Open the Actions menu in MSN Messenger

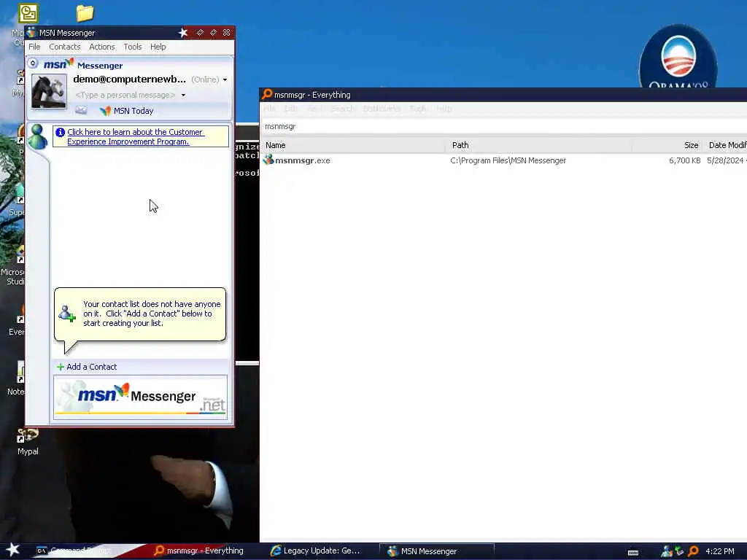(x=102, y=47)
